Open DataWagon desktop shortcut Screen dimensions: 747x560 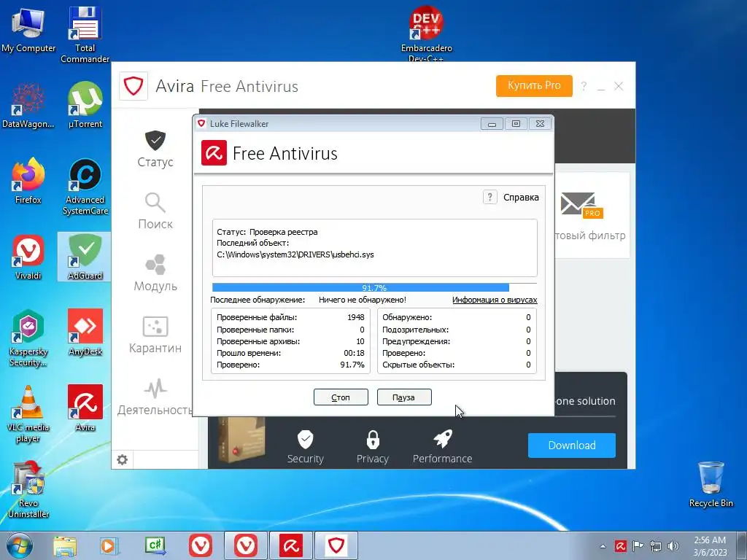28,105
